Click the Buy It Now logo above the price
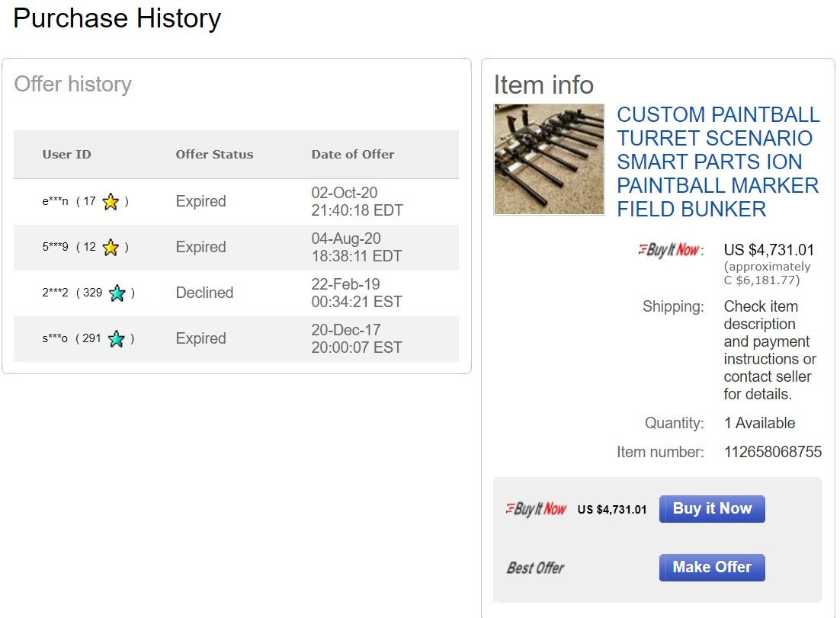This screenshot has height=618, width=840. (668, 249)
